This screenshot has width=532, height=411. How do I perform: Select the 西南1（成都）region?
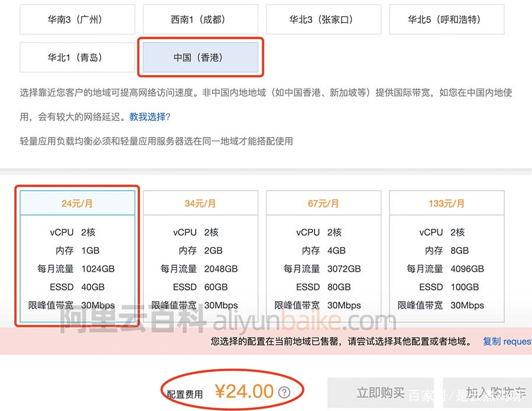point(200,19)
